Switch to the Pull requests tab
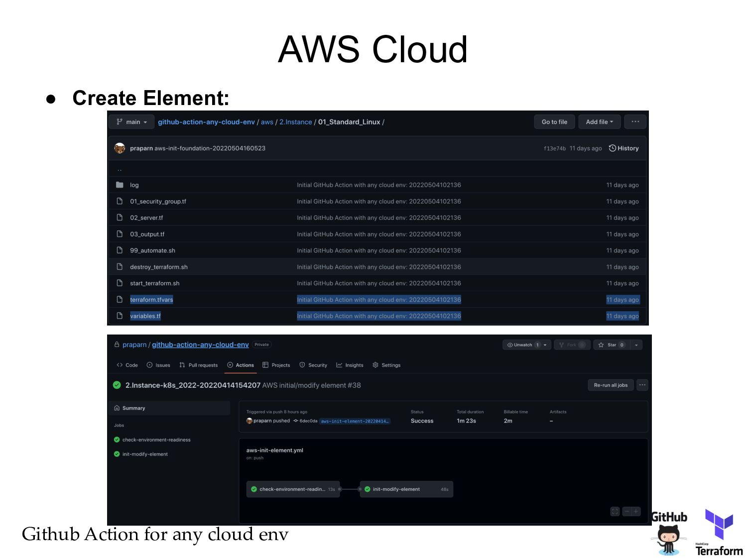Screen dimensions: 747x560 pyautogui.click(x=198, y=365)
